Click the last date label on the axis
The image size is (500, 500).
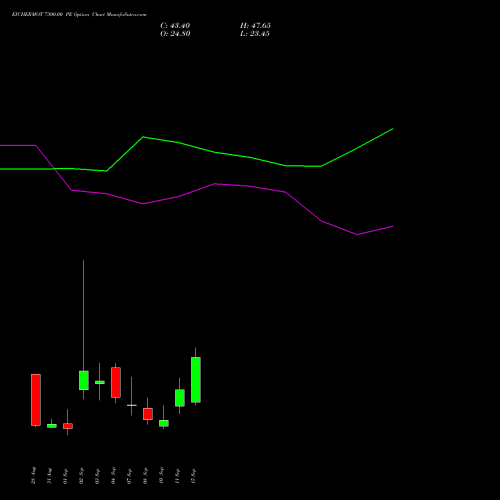coord(194,476)
